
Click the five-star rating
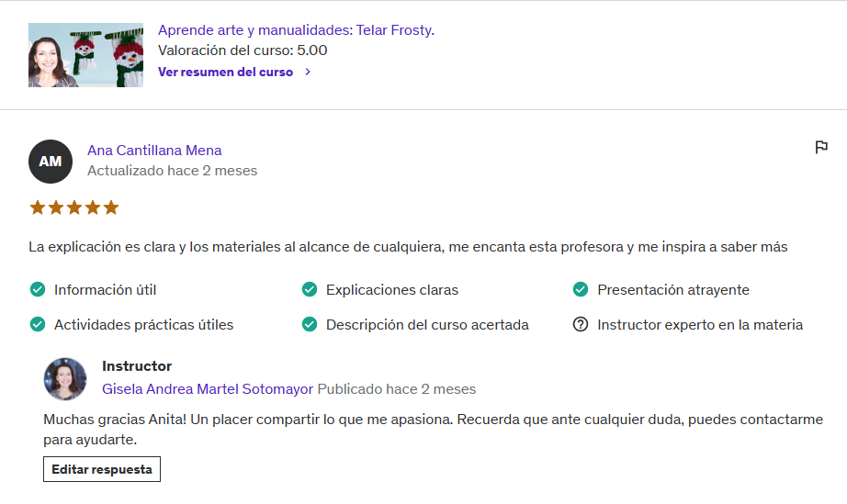click(74, 207)
